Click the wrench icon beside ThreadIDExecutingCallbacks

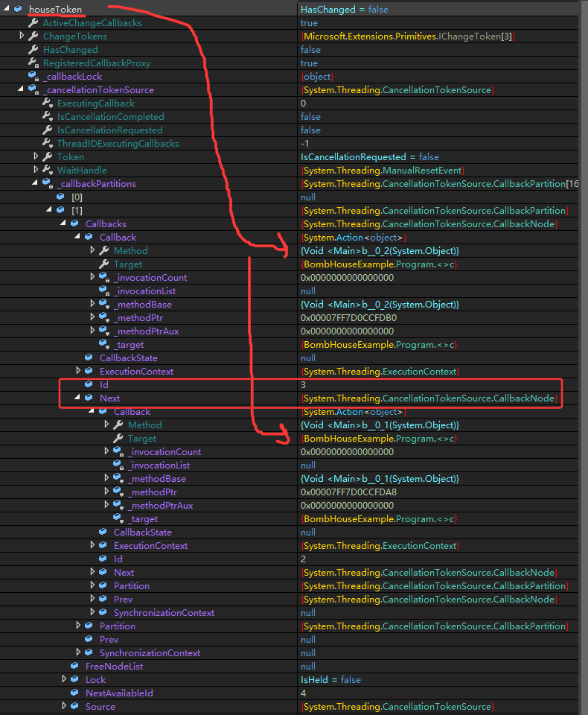click(x=47, y=144)
